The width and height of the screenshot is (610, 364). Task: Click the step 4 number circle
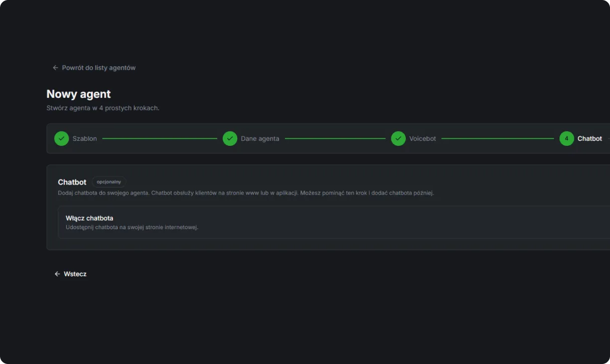coord(567,138)
